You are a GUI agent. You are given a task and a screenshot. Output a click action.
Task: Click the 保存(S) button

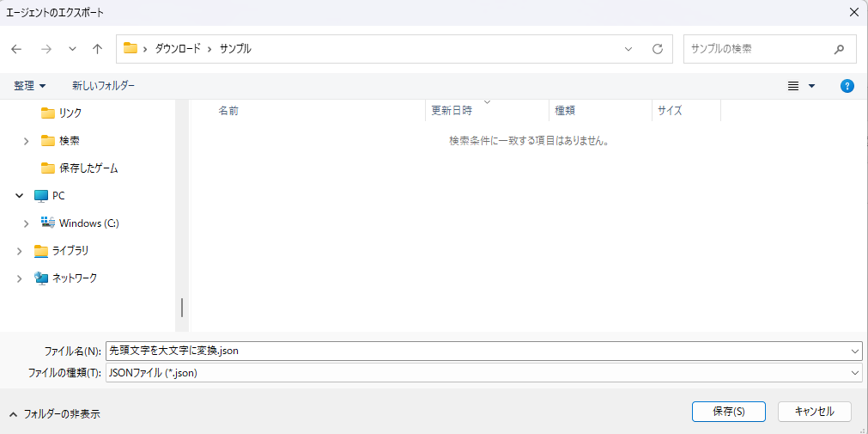click(729, 412)
